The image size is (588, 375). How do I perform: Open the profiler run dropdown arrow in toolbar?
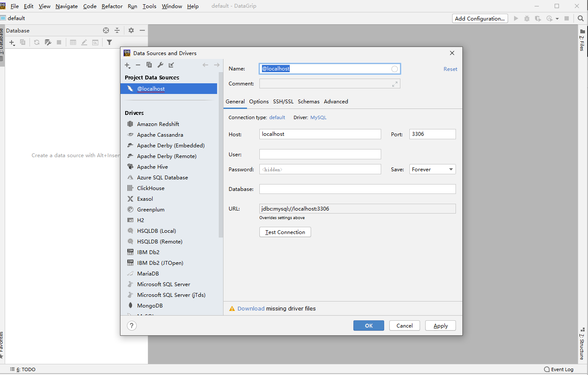point(557,19)
